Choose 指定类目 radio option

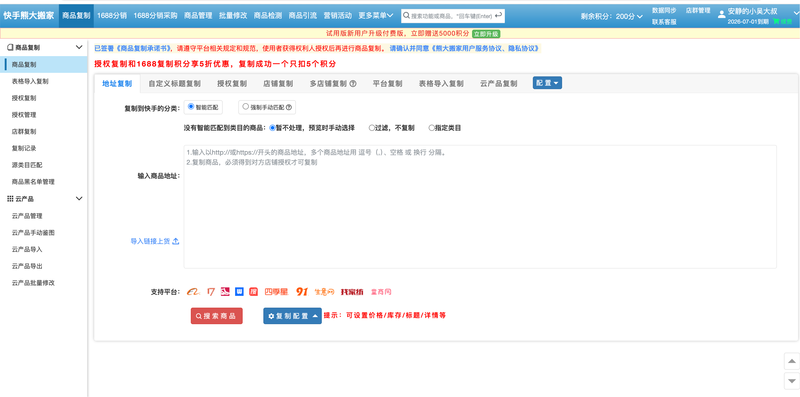[x=432, y=128]
